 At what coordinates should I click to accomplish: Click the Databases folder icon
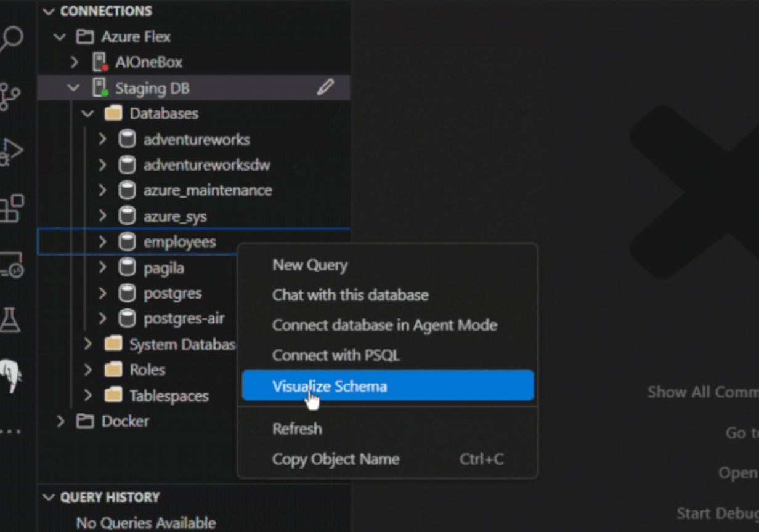(113, 113)
